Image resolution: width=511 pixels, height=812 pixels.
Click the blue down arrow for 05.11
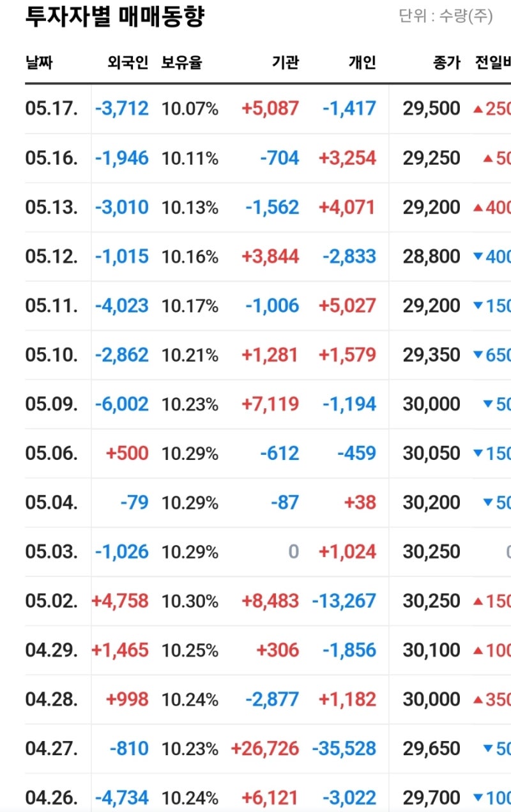pyautogui.click(x=477, y=306)
